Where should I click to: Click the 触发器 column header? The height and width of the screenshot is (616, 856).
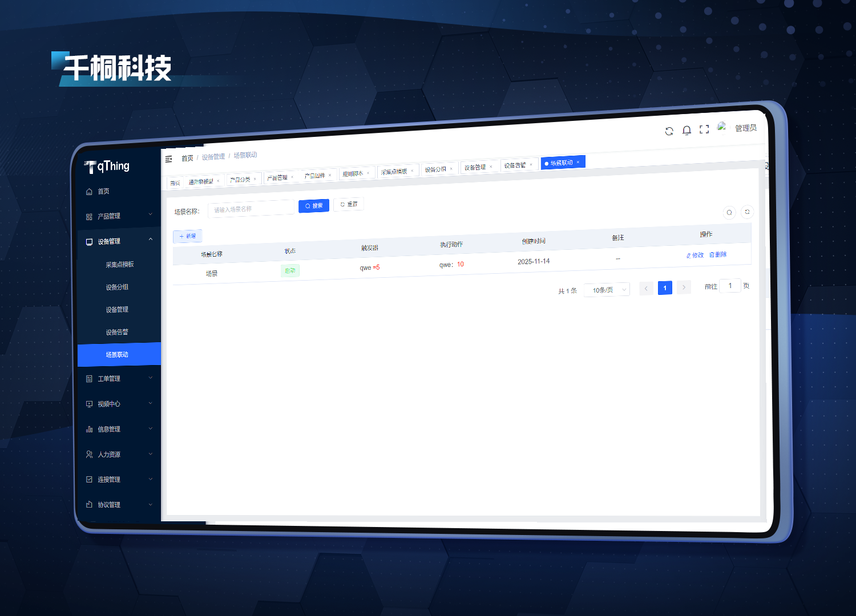(370, 248)
